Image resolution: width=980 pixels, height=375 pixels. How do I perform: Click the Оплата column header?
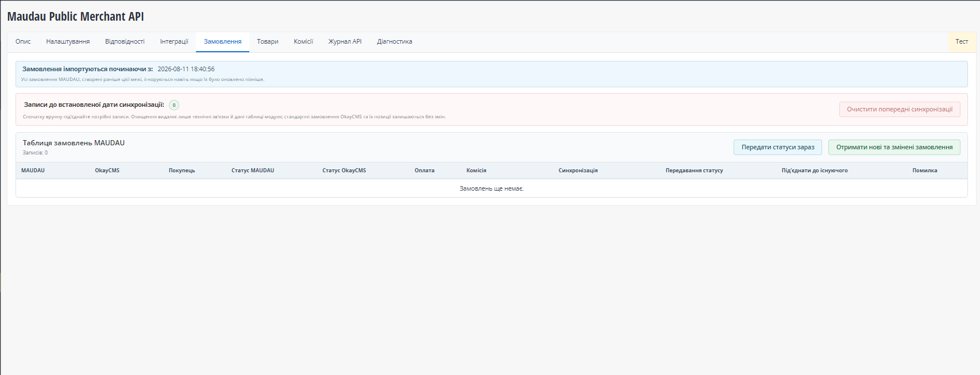425,171
